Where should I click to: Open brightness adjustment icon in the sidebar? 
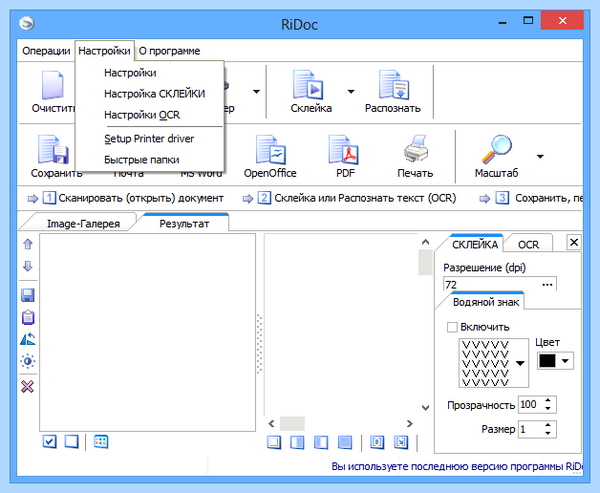point(28,361)
